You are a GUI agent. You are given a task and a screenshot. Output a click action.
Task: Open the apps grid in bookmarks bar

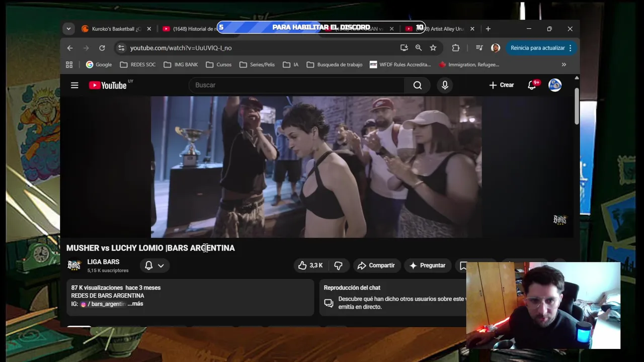[69, 64]
